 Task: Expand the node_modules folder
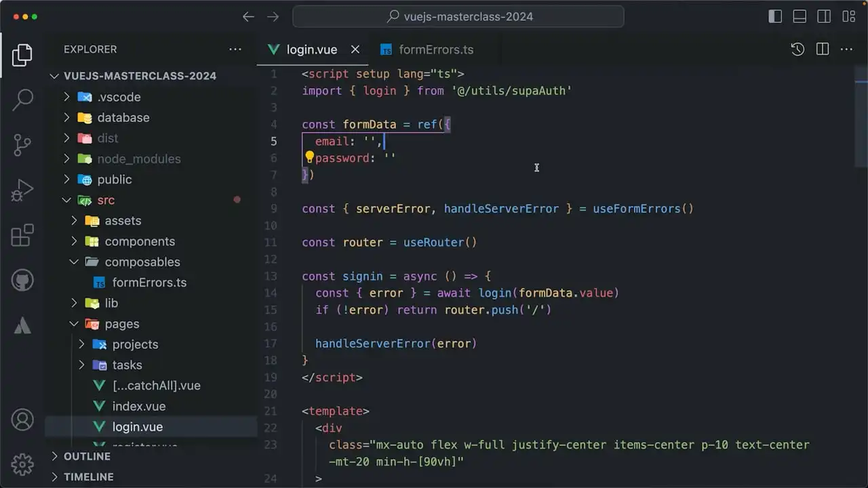click(66, 159)
